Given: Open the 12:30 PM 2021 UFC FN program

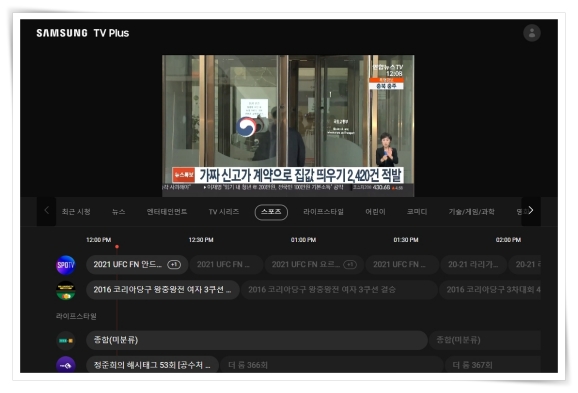Looking at the screenshot, I should 226,265.
